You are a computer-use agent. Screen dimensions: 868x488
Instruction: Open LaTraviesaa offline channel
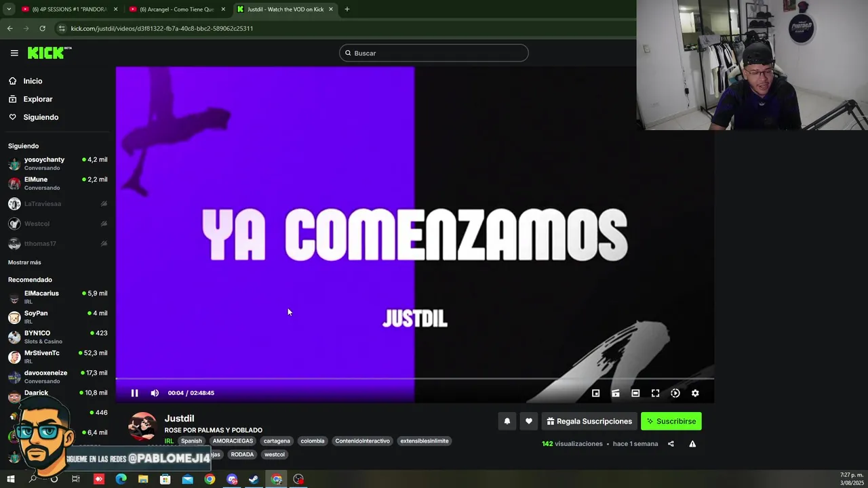[x=58, y=203]
